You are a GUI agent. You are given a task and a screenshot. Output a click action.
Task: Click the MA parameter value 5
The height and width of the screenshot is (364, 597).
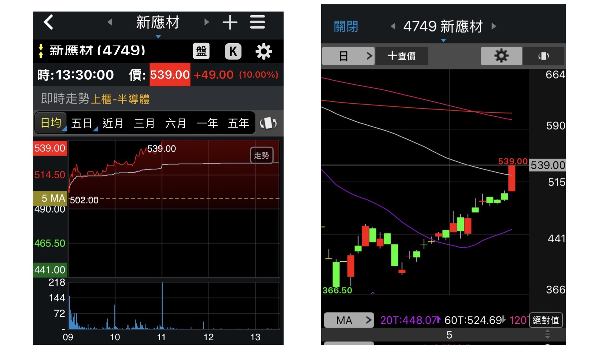(449, 335)
